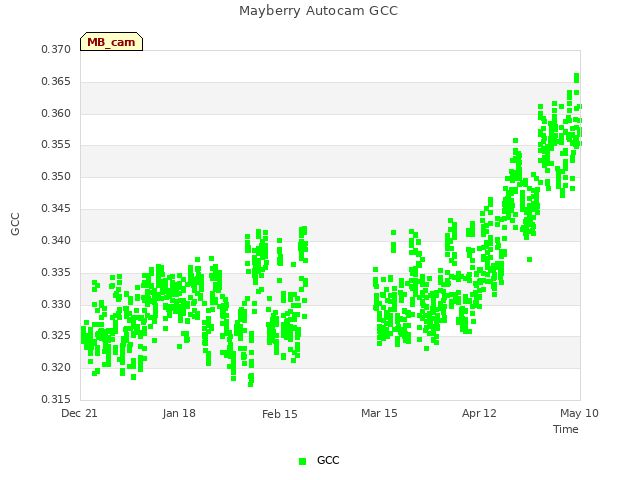Select the Feb 15 x-axis label
640x480 pixels.
[280, 414]
